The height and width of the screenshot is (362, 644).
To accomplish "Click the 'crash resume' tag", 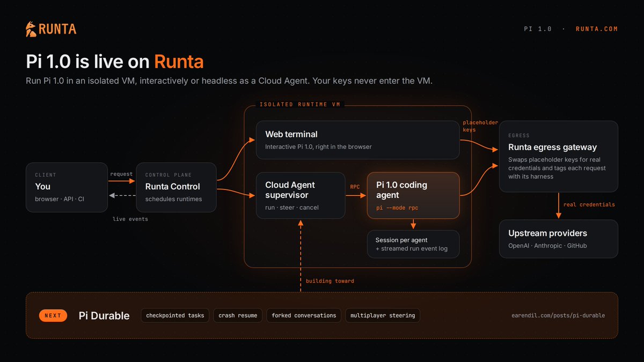I will click(x=238, y=315).
